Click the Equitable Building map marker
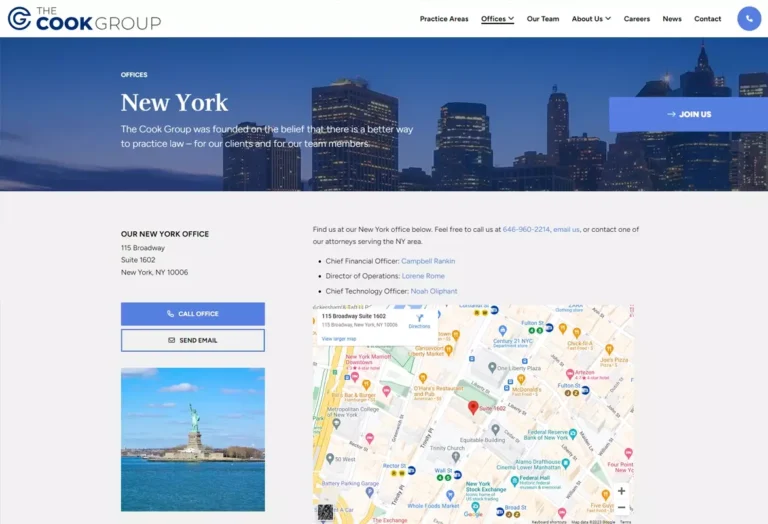Viewport: 768px width, 524px height. [495, 429]
